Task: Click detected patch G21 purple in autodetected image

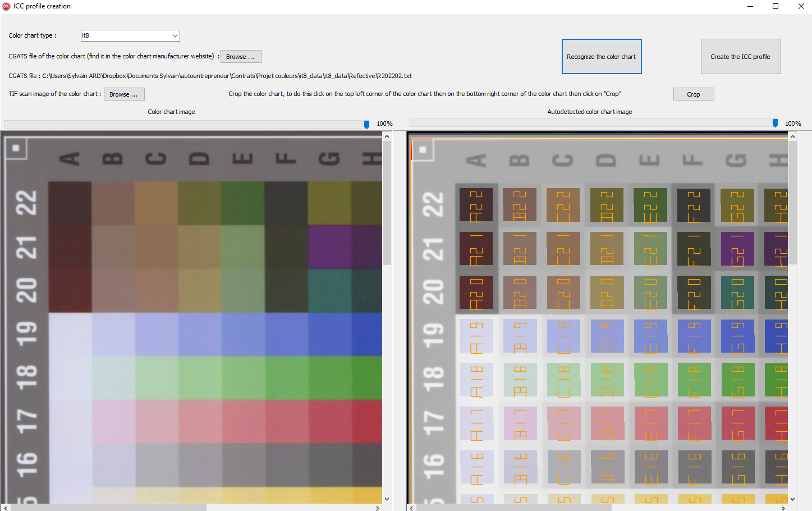Action: (737, 249)
